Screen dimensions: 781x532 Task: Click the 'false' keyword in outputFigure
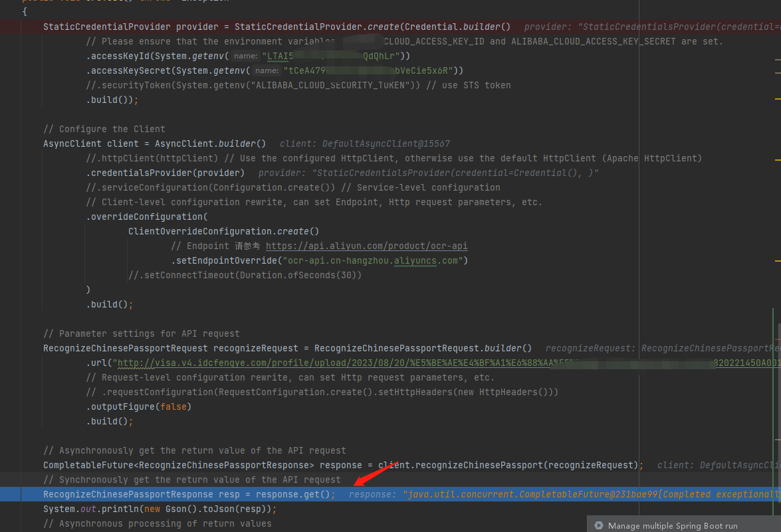coord(173,406)
